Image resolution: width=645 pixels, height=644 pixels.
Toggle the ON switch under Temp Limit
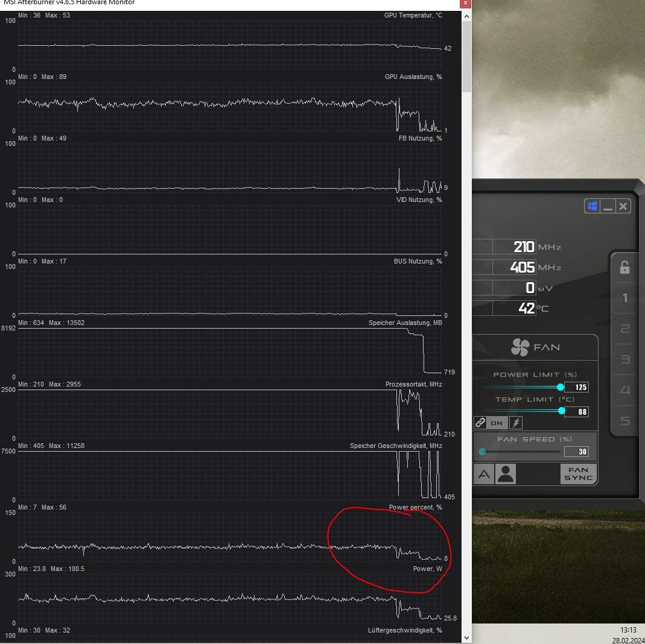pos(497,423)
